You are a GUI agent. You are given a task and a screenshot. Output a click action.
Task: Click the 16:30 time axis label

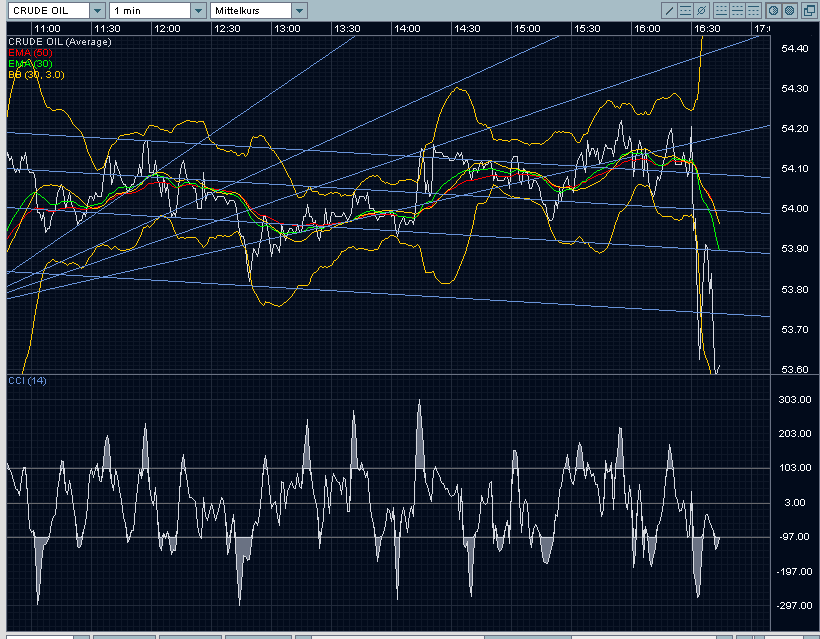[x=707, y=29]
